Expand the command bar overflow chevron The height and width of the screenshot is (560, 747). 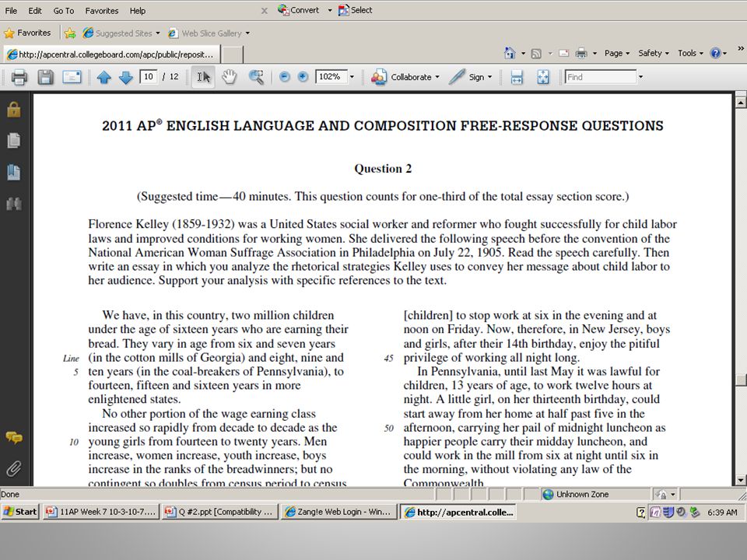tap(740, 48)
